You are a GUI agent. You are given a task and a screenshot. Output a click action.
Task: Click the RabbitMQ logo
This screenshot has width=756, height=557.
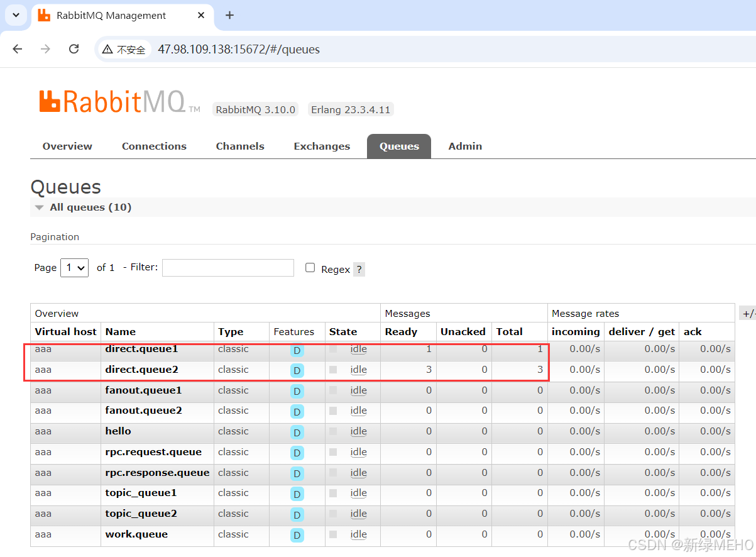coord(119,102)
